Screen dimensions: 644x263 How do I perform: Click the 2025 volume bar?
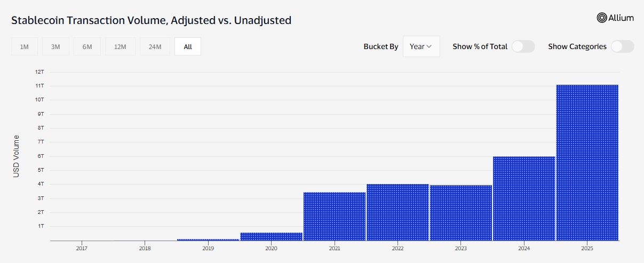coord(587,163)
